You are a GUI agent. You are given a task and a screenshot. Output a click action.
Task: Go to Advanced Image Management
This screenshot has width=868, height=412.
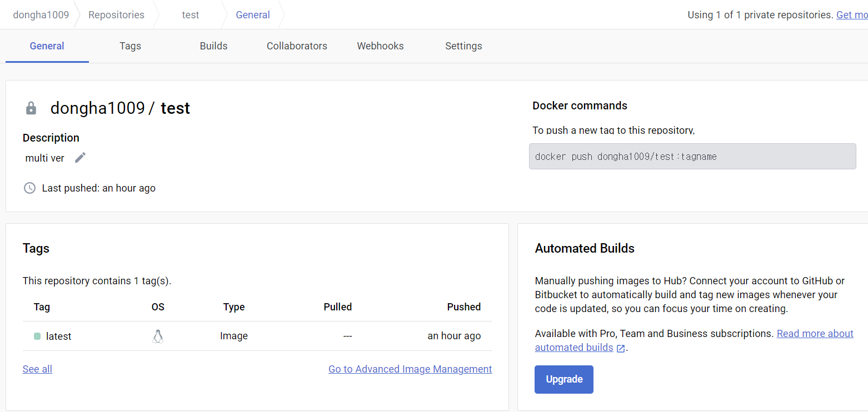coord(410,369)
